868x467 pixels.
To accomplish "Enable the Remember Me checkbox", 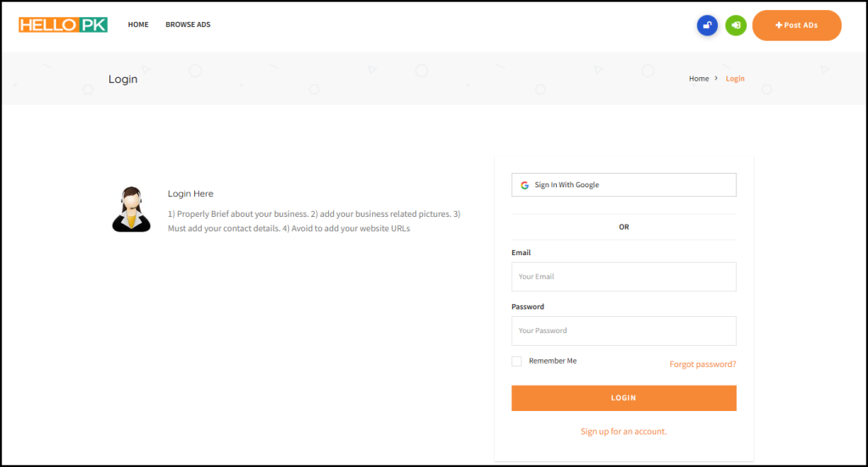I will (517, 361).
